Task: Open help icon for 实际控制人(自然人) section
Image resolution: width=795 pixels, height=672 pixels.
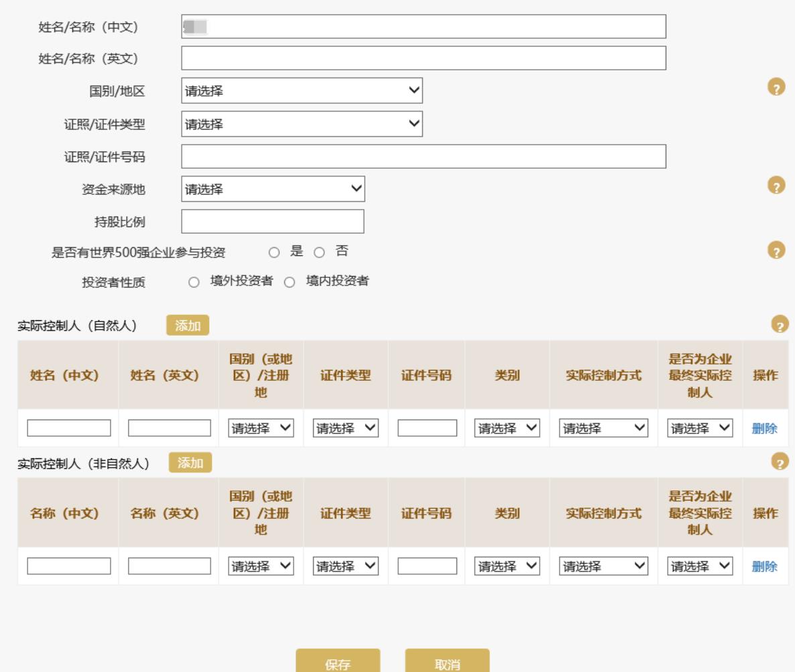Action: coord(779,326)
